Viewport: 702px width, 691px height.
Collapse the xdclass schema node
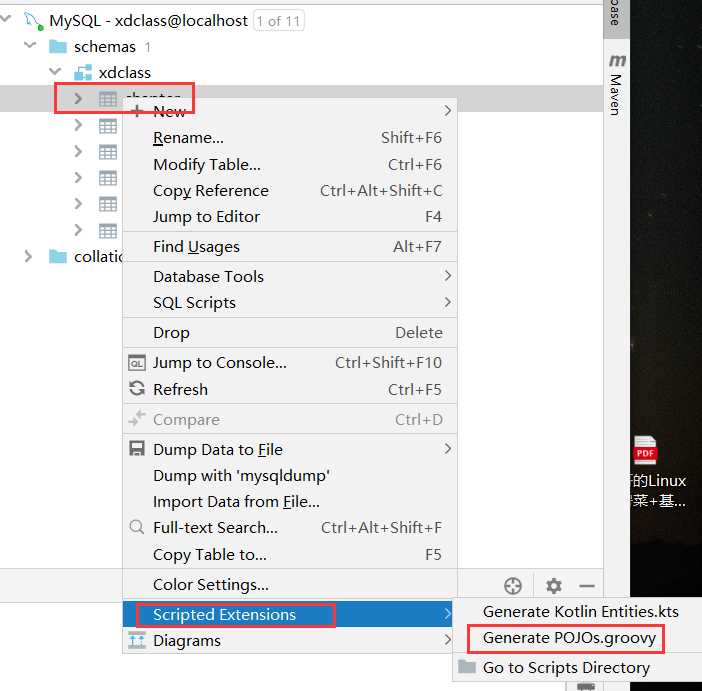point(56,71)
